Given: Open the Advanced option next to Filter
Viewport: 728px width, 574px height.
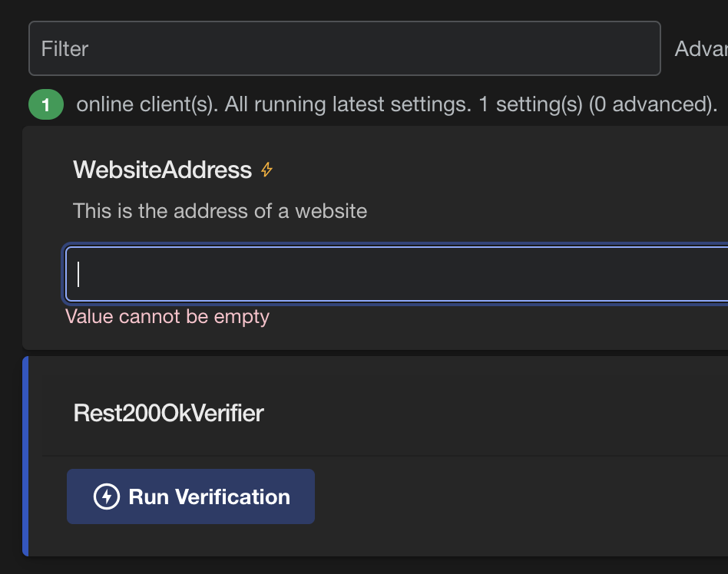Looking at the screenshot, I should click(701, 48).
